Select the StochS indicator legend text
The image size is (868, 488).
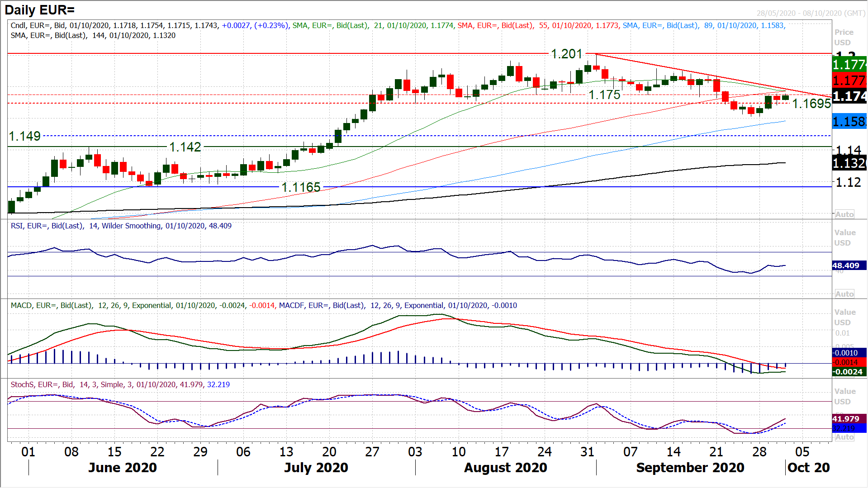(x=120, y=384)
